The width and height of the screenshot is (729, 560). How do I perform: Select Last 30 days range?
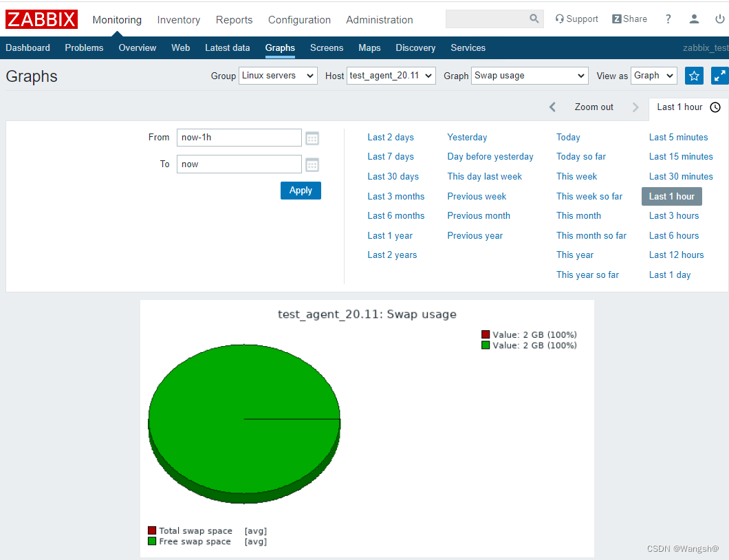(393, 177)
